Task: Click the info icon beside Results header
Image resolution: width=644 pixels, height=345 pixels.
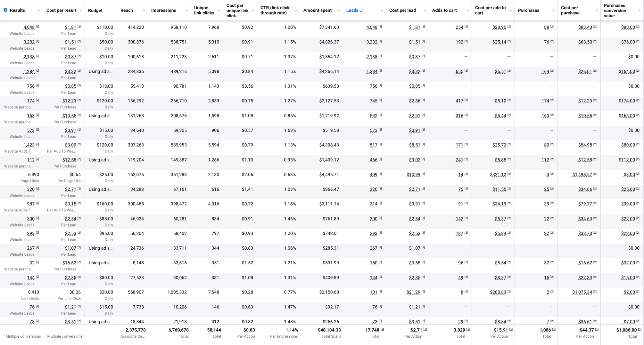Action: (x=5, y=10)
